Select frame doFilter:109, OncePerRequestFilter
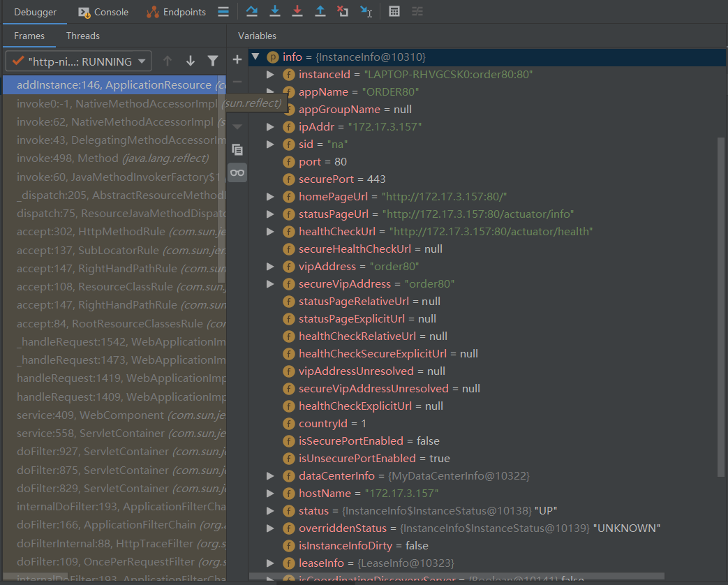 click(114, 562)
